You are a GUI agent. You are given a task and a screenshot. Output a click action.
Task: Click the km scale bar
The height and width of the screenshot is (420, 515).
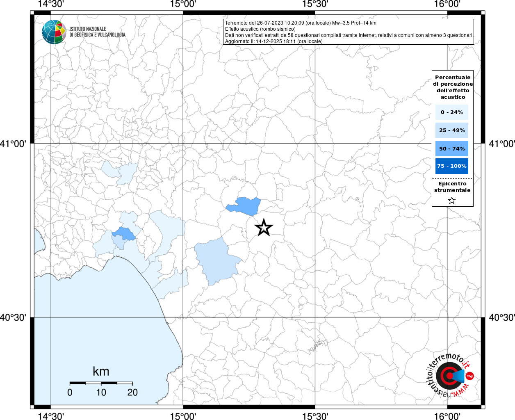[x=101, y=383]
